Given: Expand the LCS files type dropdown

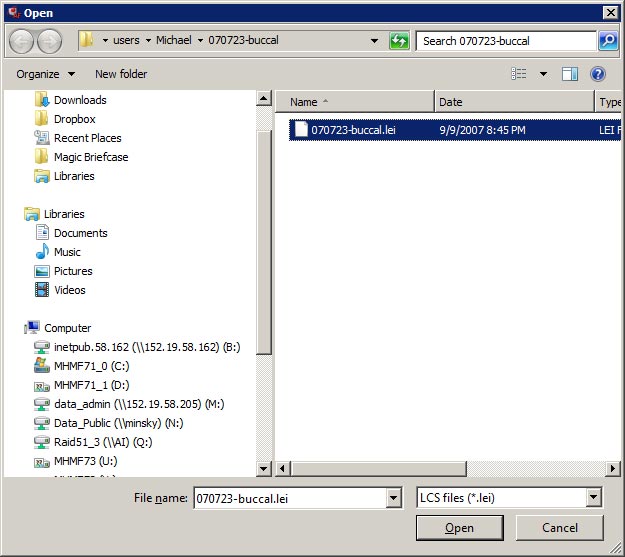Looking at the screenshot, I should point(593,497).
